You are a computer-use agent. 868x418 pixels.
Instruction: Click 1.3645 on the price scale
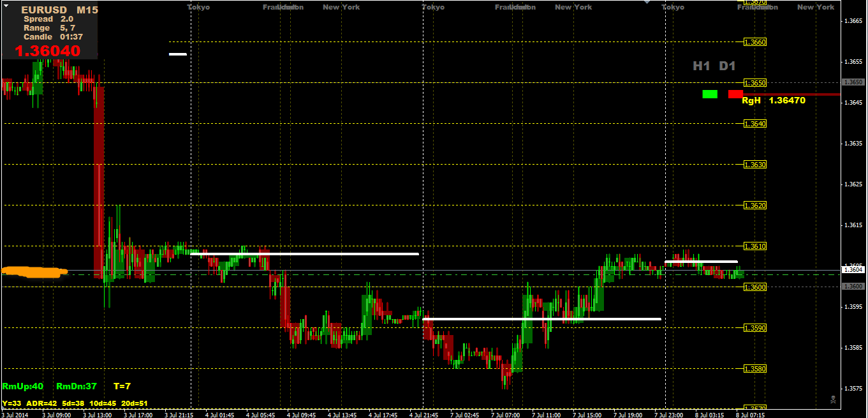tap(854, 103)
